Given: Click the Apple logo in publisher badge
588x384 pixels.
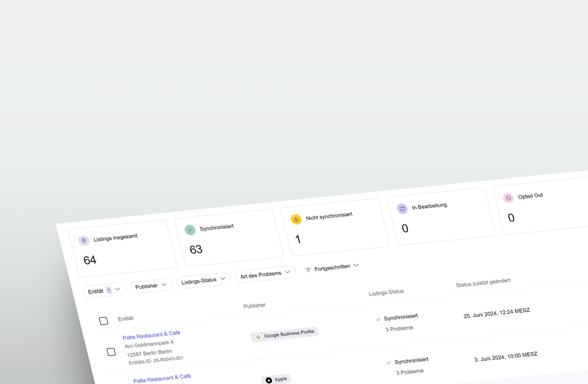Looking at the screenshot, I should 269,380.
